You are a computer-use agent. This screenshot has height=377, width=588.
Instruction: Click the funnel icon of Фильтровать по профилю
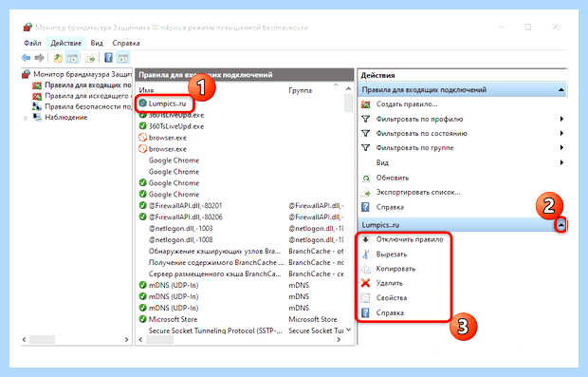click(366, 119)
